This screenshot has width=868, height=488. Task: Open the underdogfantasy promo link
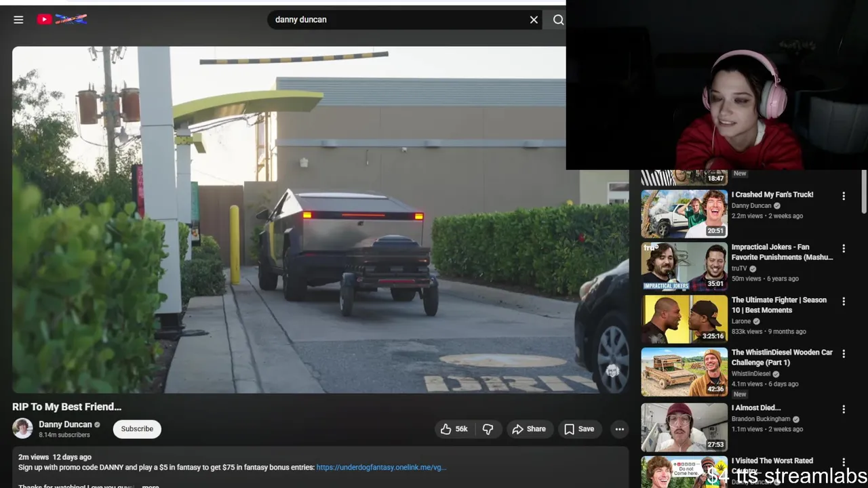click(381, 467)
